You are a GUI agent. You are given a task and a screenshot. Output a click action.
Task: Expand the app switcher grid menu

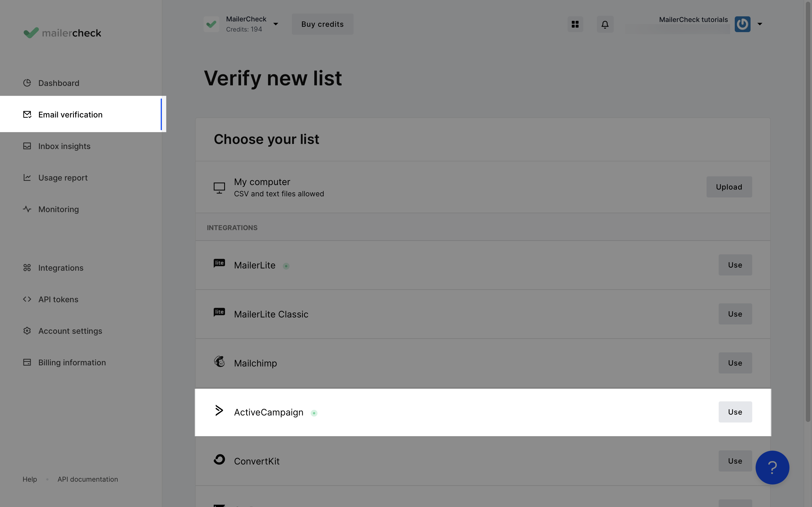[x=575, y=23]
